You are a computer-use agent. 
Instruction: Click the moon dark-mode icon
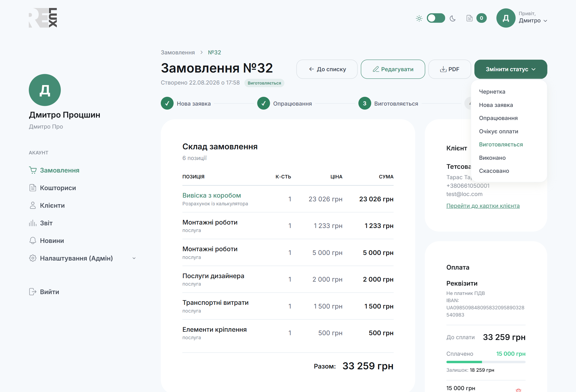tap(453, 18)
